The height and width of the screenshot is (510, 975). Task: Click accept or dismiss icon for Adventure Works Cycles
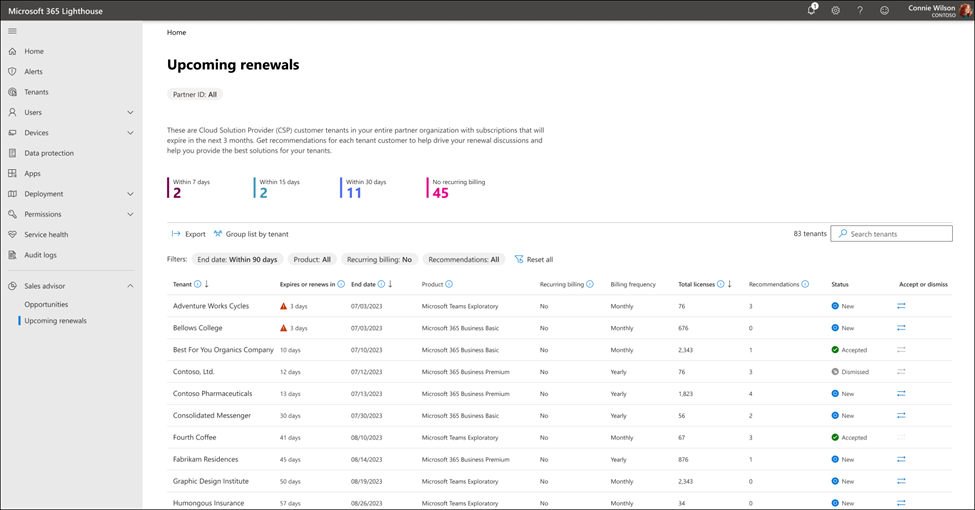(901, 306)
